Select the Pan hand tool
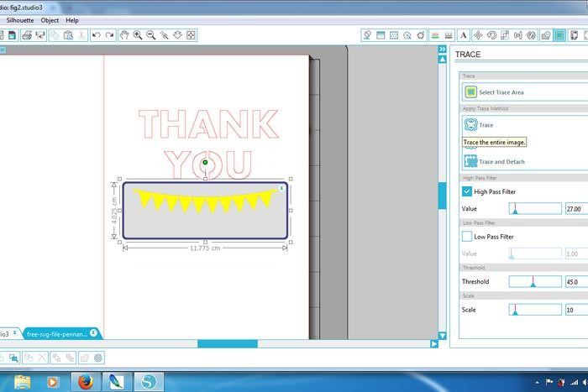Image resolution: width=588 pixels, height=392 pixels. pos(124,35)
